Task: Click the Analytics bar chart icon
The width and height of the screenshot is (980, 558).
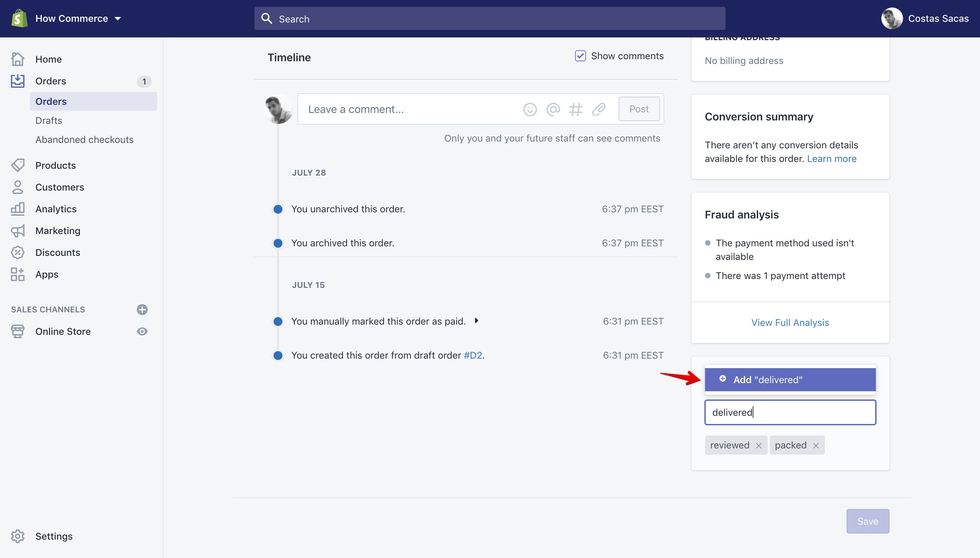Action: tap(18, 209)
